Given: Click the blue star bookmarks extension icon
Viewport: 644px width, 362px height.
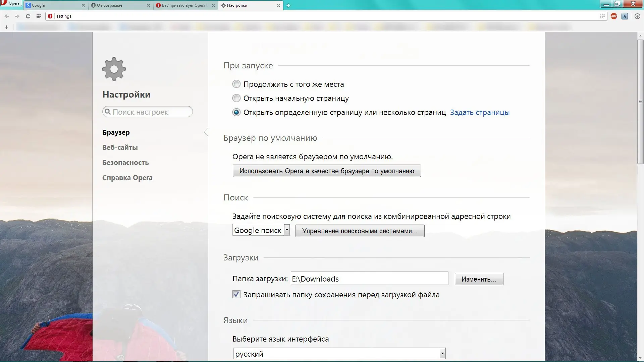Looking at the screenshot, I should click(625, 16).
